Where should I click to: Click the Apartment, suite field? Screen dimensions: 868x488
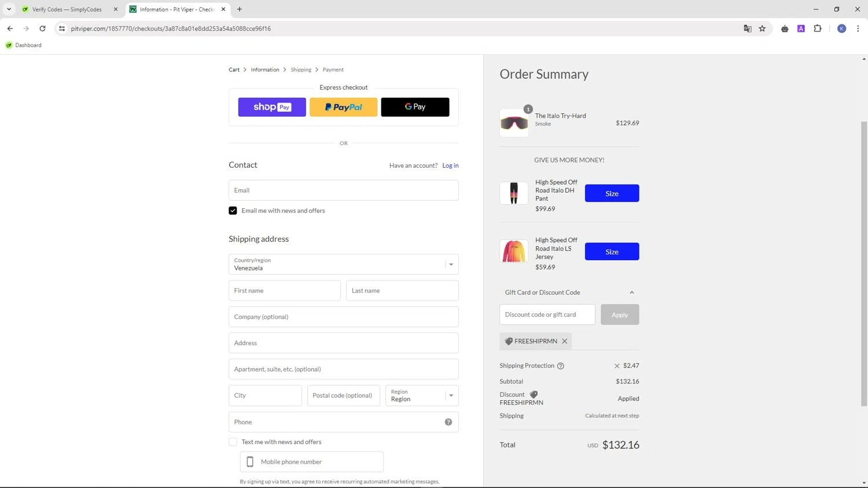(344, 369)
